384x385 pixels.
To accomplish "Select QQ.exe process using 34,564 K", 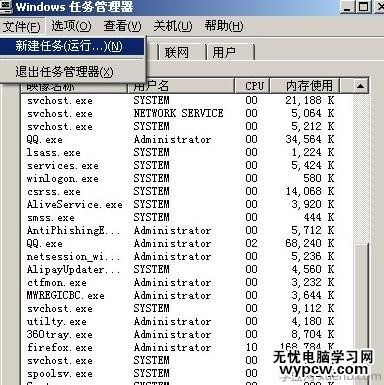I will coord(187,139).
